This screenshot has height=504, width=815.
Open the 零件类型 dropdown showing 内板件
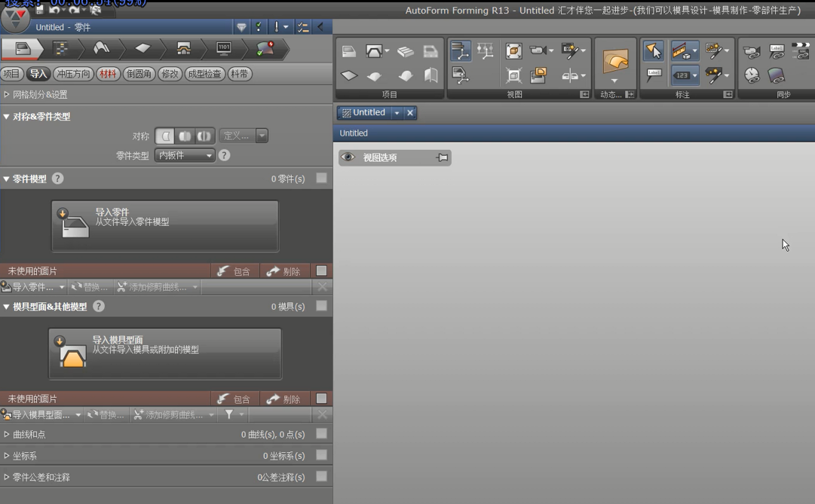click(185, 155)
